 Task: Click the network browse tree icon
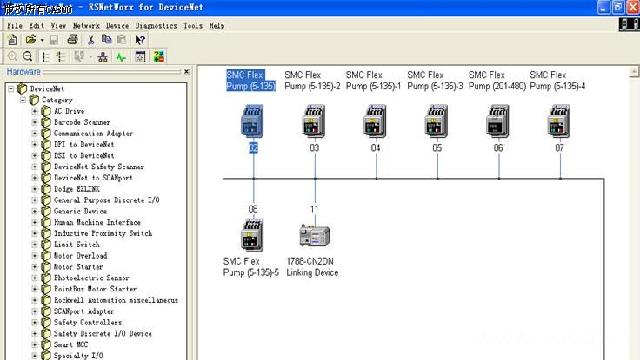click(x=102, y=57)
